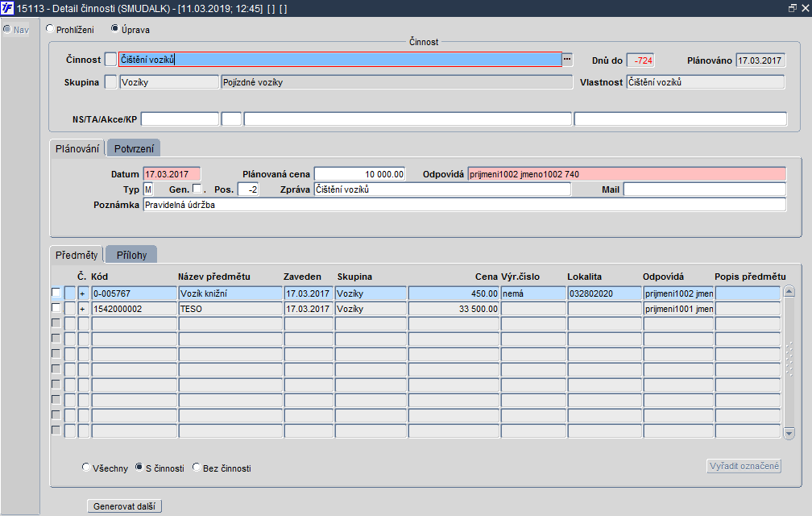Click the Název předmětu column header
The height and width of the screenshot is (516, 812).
(214, 277)
